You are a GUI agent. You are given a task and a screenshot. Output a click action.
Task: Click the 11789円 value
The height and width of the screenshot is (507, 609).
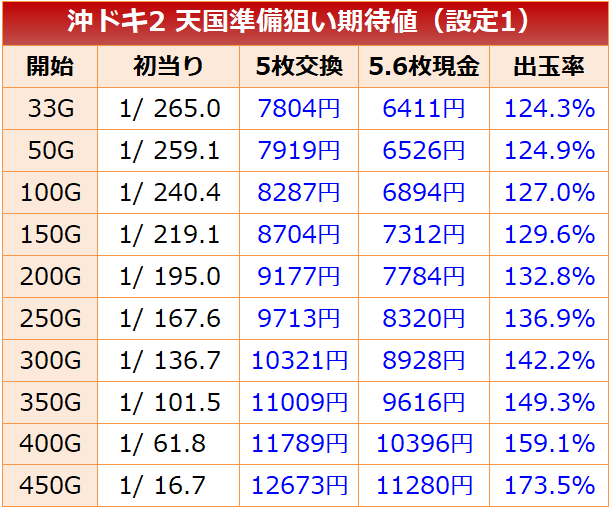click(299, 444)
